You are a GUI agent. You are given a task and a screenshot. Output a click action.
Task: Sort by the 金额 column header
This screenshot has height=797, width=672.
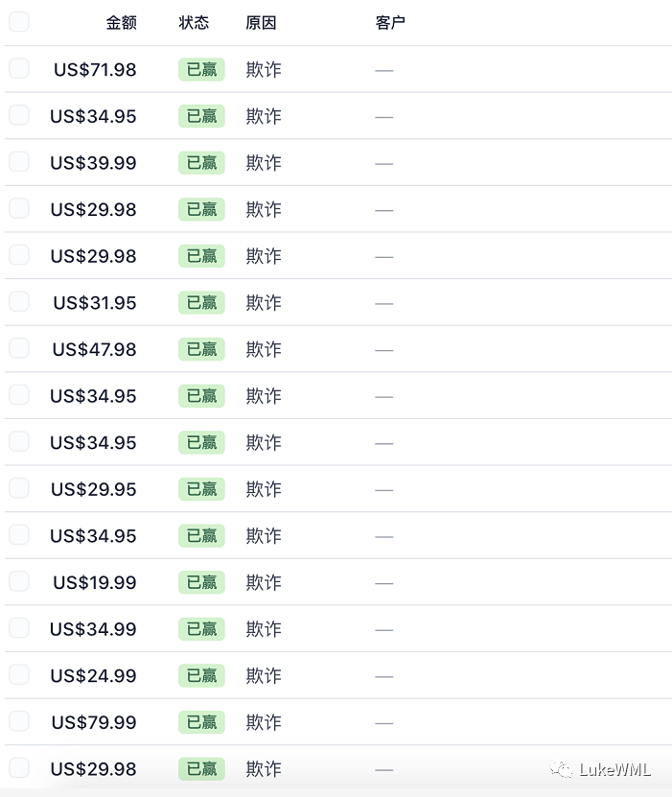pyautogui.click(x=122, y=23)
